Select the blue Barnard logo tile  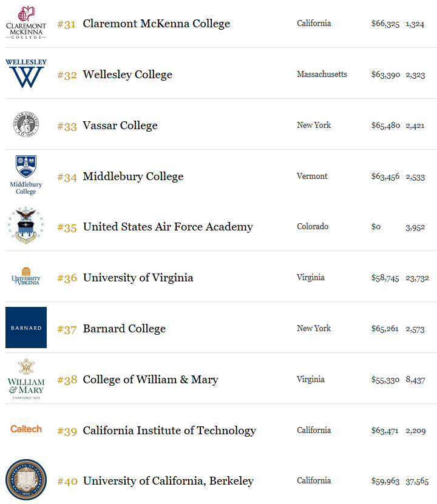(26, 328)
